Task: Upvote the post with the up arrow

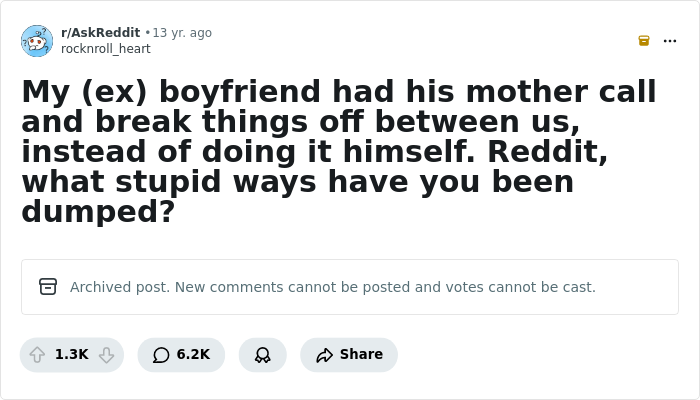Action: point(38,355)
